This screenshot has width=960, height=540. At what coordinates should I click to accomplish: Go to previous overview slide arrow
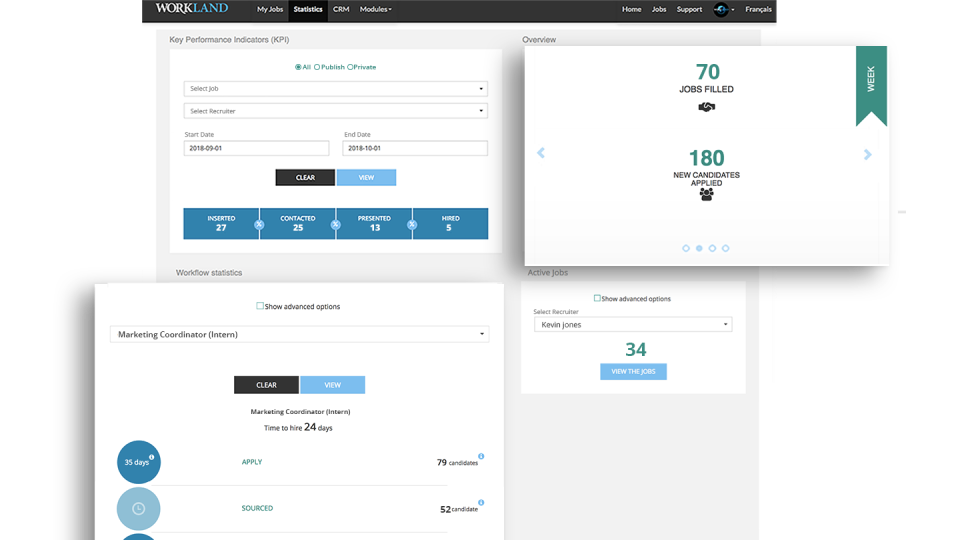click(x=541, y=153)
